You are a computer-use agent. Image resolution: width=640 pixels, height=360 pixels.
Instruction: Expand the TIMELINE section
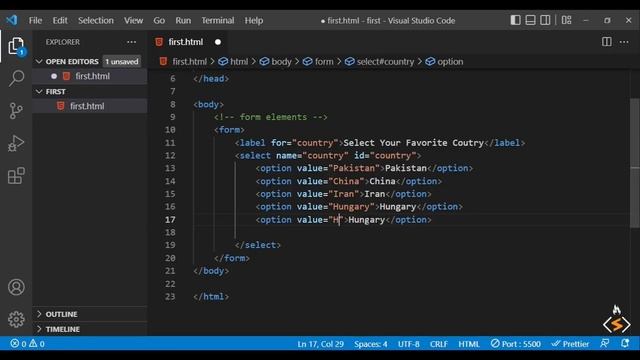coord(90,329)
